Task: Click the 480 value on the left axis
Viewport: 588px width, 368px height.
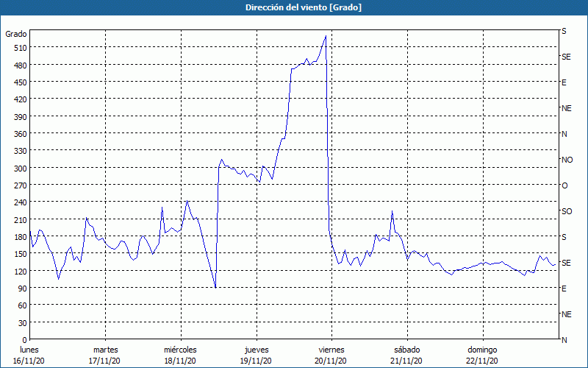Action: pos(21,66)
